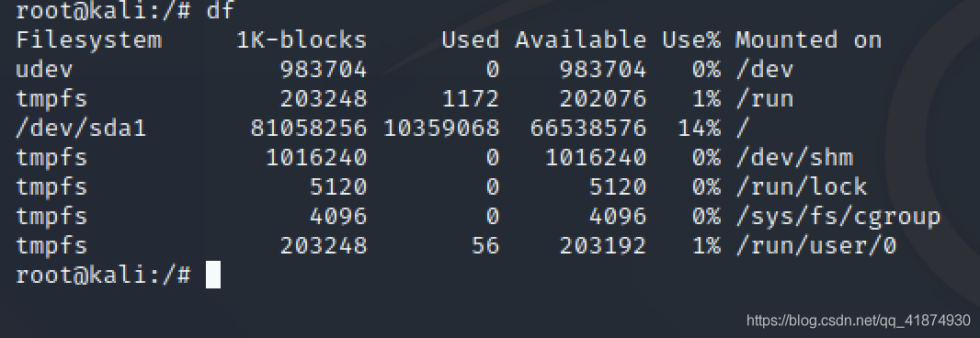Click the 202076 available value
The image size is (980, 338).
coord(602,98)
